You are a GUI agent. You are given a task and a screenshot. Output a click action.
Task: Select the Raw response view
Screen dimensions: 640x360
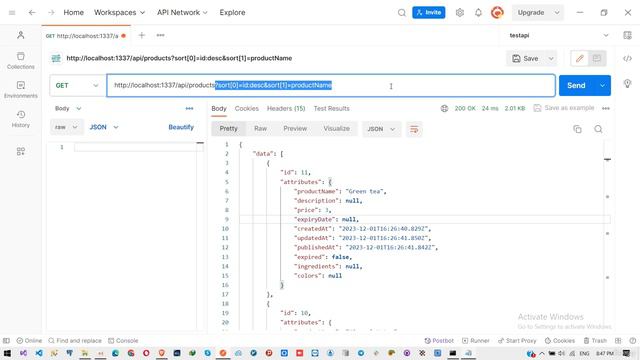[260, 129]
